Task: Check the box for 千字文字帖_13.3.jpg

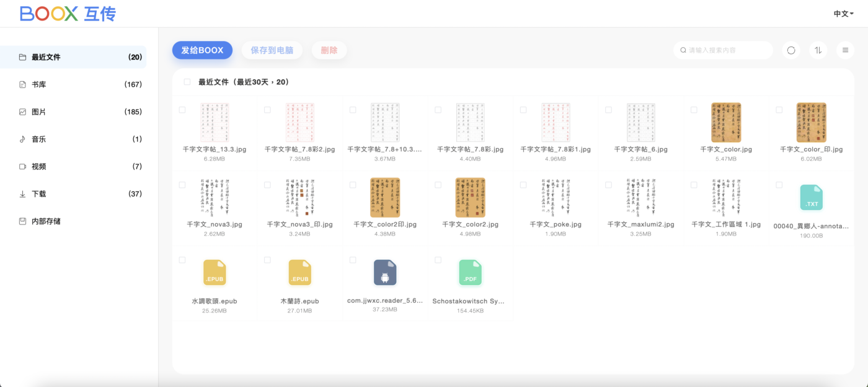Action: (182, 110)
